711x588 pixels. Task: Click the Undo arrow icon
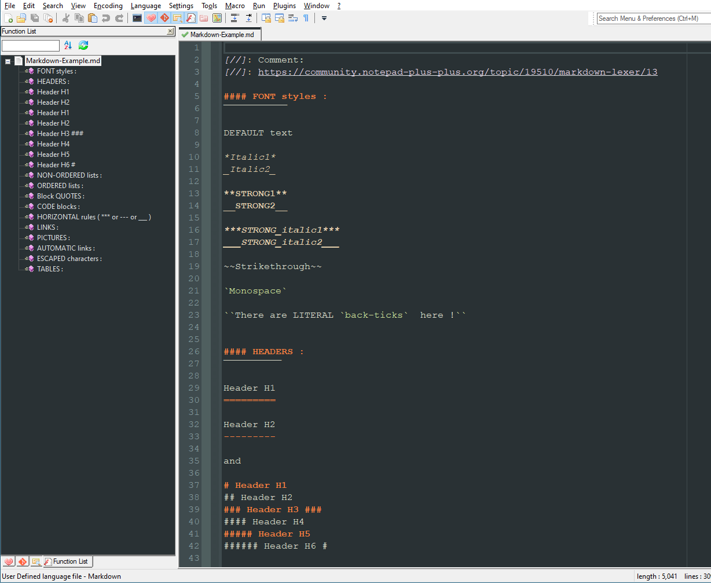pos(105,18)
